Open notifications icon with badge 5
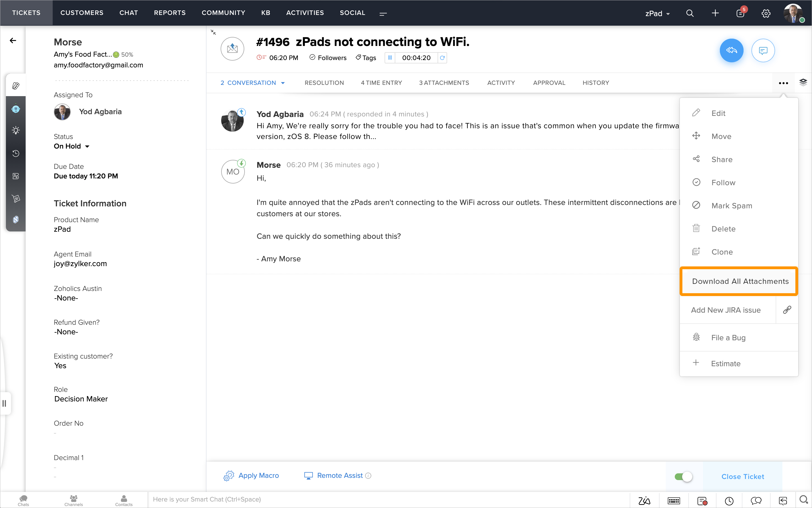The height and width of the screenshot is (508, 812). [740, 13]
